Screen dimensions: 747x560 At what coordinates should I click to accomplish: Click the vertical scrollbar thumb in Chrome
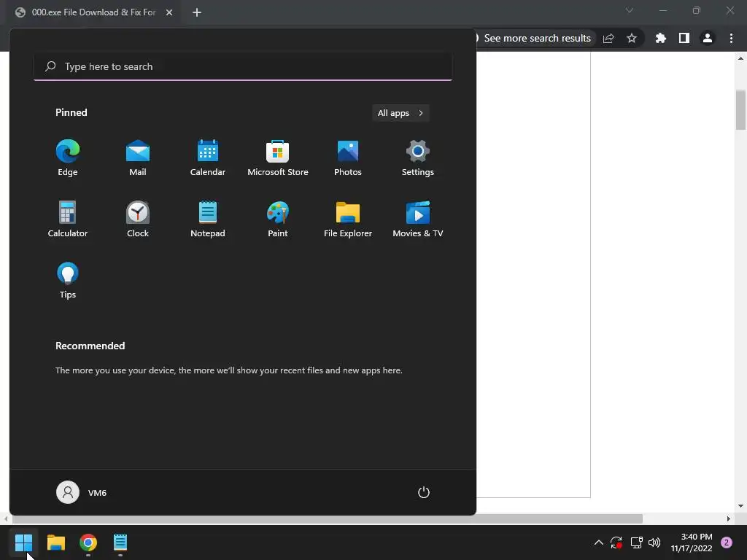point(740,109)
